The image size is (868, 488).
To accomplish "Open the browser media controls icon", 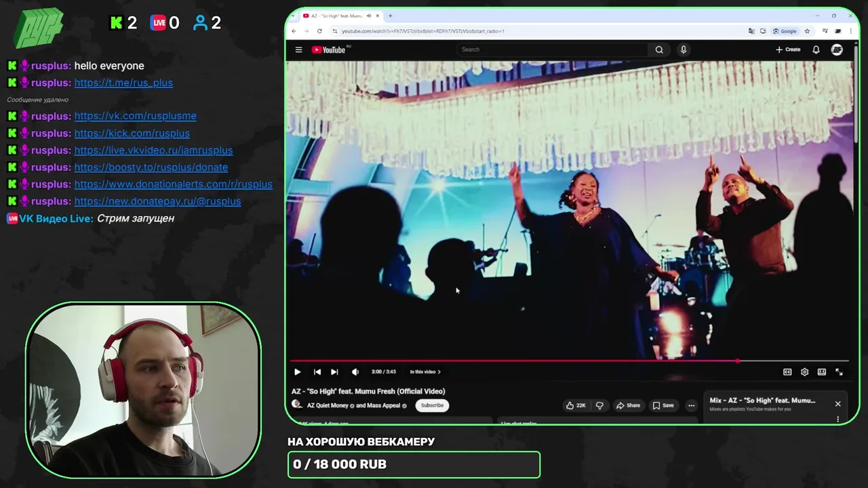I will pyautogui.click(x=825, y=31).
